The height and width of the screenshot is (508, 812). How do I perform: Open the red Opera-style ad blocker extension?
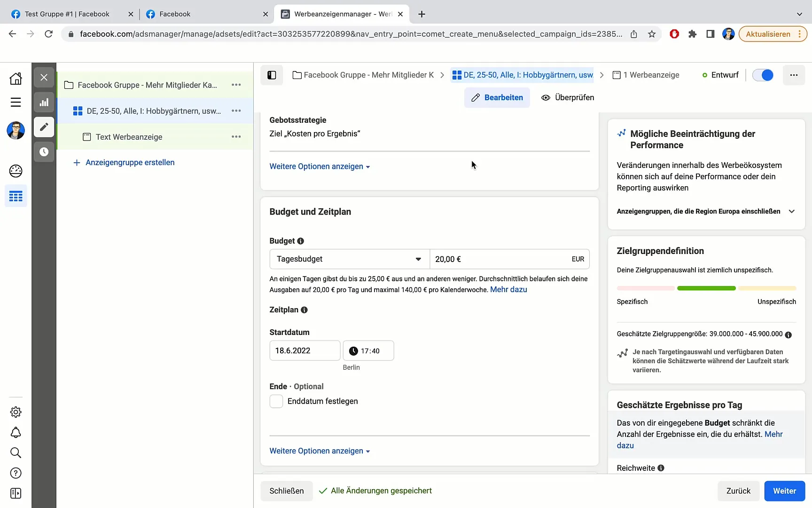coord(674,34)
